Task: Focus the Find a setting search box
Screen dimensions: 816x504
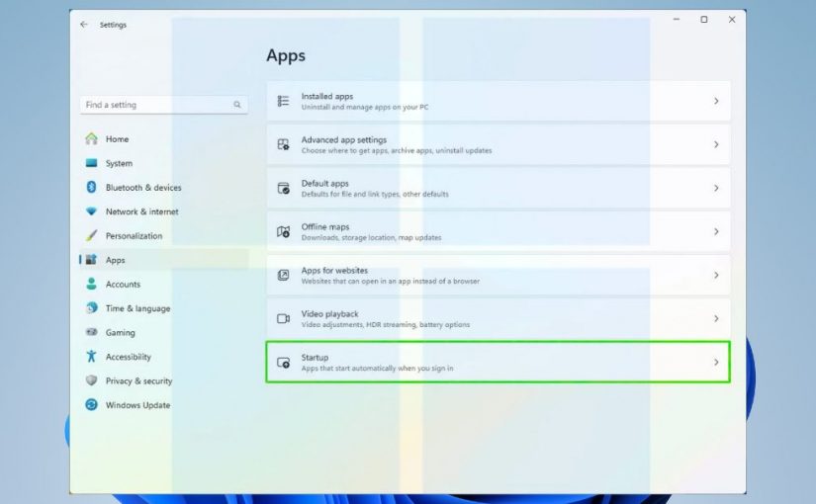Action: click(164, 105)
